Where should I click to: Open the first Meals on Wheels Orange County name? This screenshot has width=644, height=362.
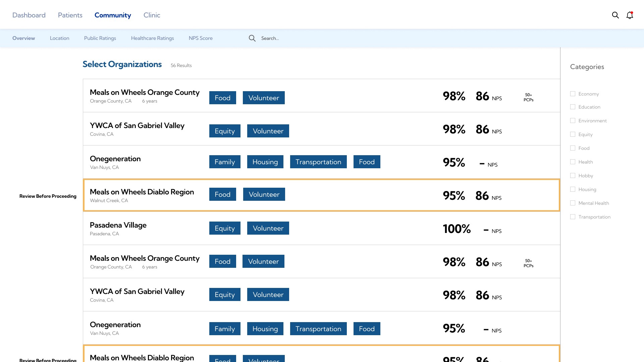tap(145, 93)
